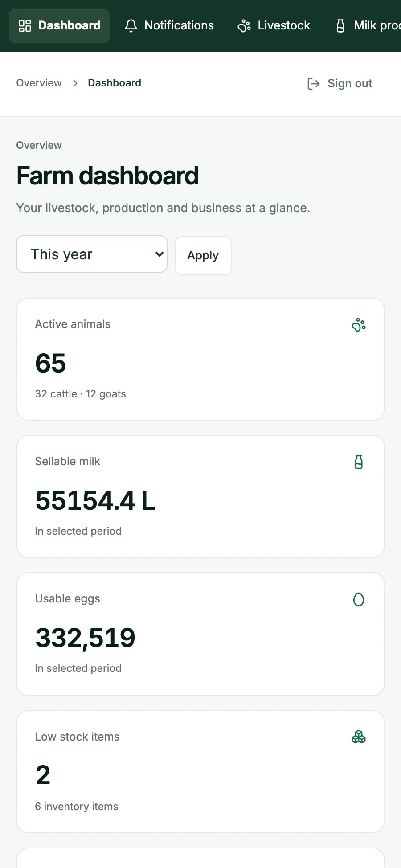The width and height of the screenshot is (401, 868).
Task: Open the Livestock nav tab
Action: coord(274,26)
